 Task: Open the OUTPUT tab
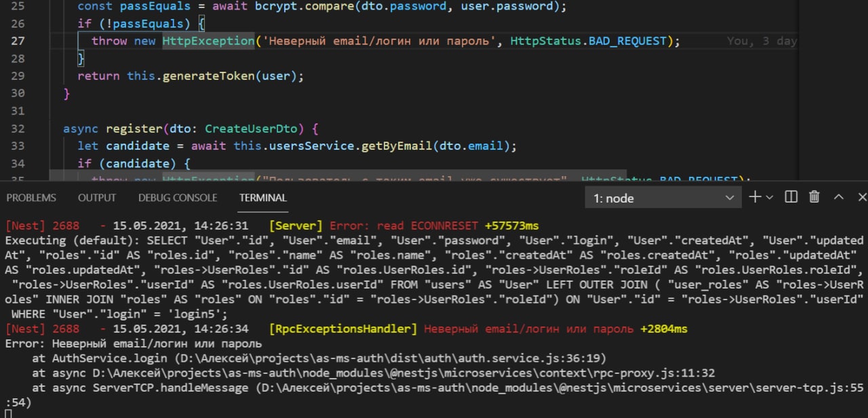pos(97,198)
